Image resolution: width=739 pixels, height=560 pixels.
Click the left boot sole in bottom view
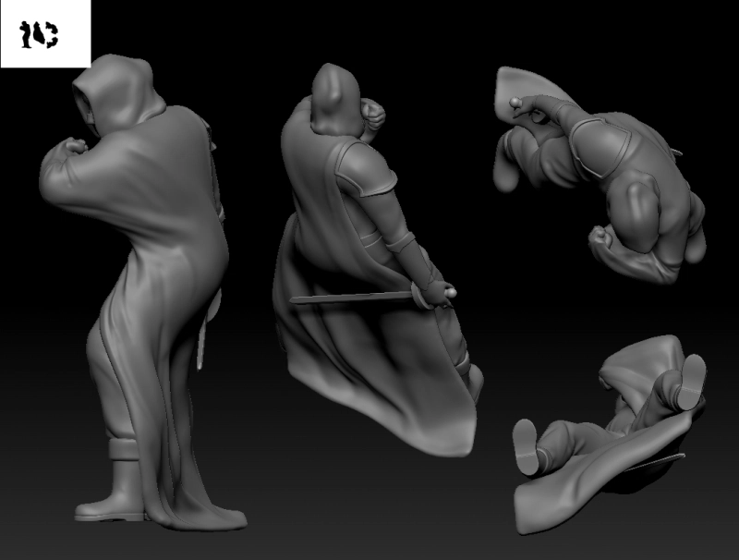pos(525,447)
